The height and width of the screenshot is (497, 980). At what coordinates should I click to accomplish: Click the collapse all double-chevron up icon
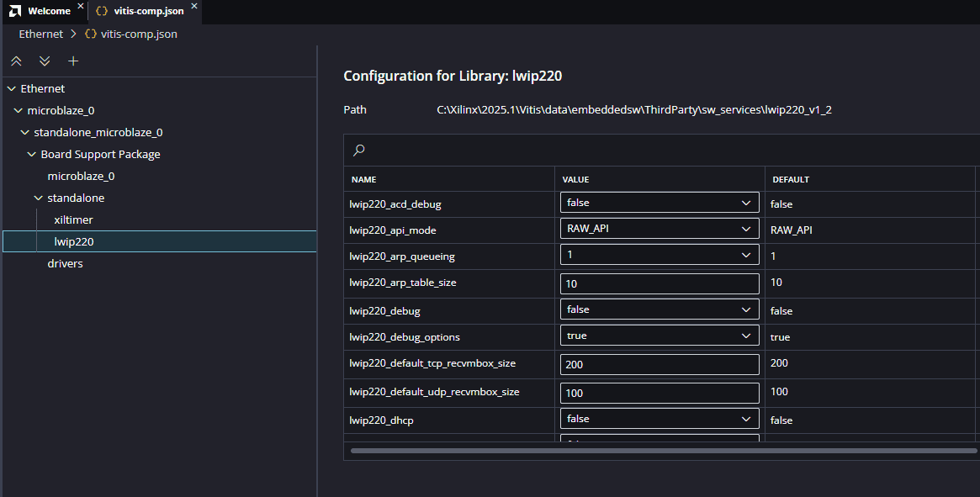point(17,61)
